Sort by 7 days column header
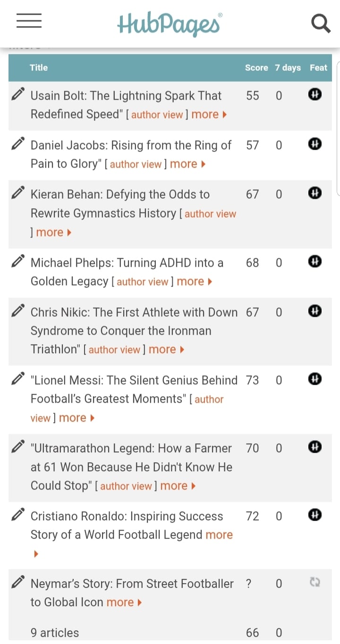Screen dimensions: 340x644 [x=288, y=68]
